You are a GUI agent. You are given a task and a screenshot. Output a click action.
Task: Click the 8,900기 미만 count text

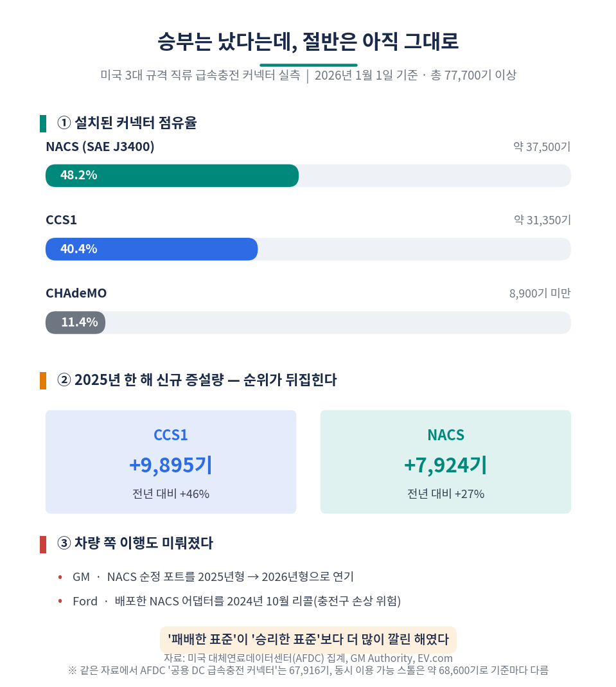tap(540, 293)
